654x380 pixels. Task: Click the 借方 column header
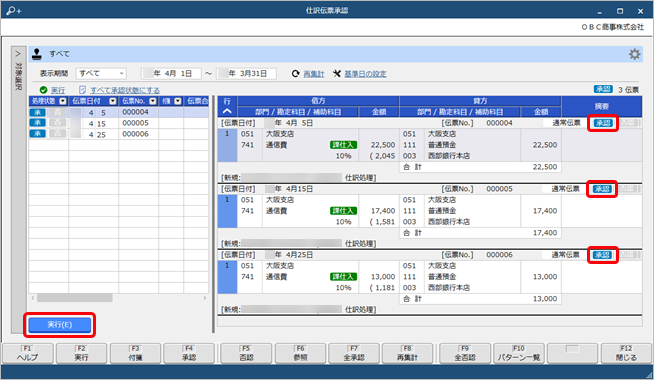point(318,101)
